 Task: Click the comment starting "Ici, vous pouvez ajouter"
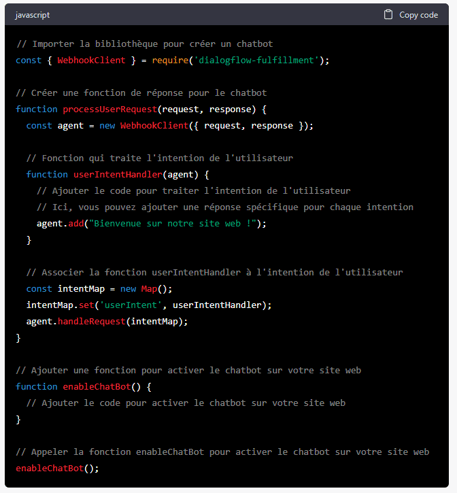click(225, 207)
